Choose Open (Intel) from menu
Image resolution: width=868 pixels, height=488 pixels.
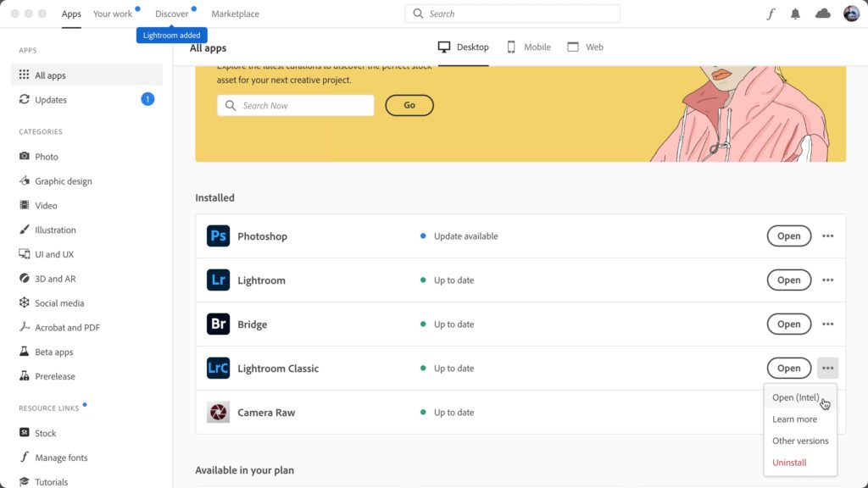[x=800, y=397]
